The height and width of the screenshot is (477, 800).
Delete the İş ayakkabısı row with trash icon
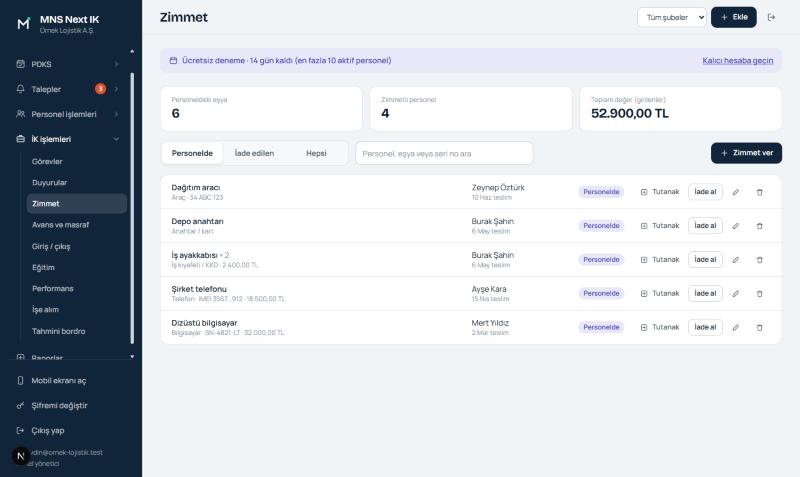pyautogui.click(x=760, y=260)
